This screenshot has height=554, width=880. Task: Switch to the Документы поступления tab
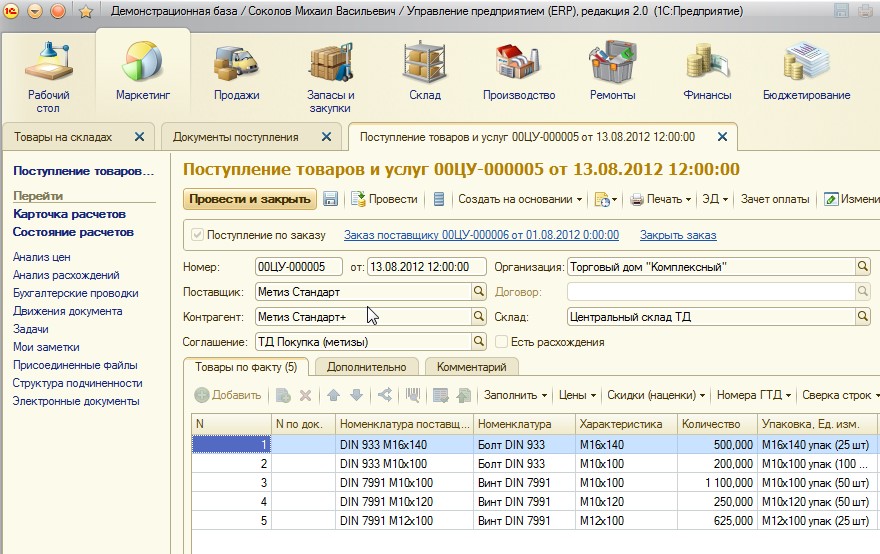[236, 136]
